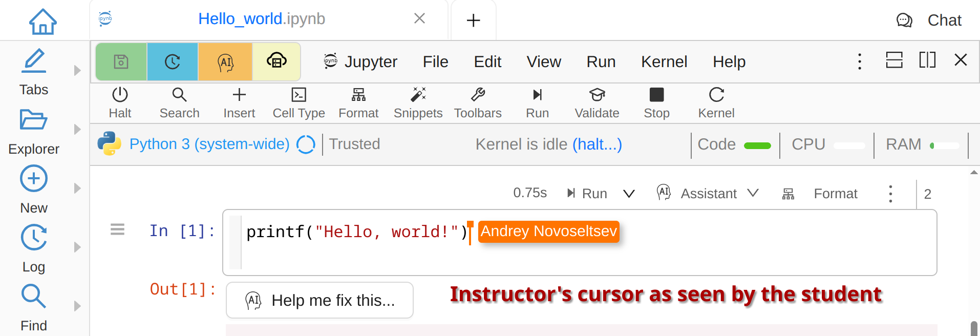Switch to the Hello_world.ipynb tab
Screen dimensions: 980x336
pyautogui.click(x=261, y=19)
